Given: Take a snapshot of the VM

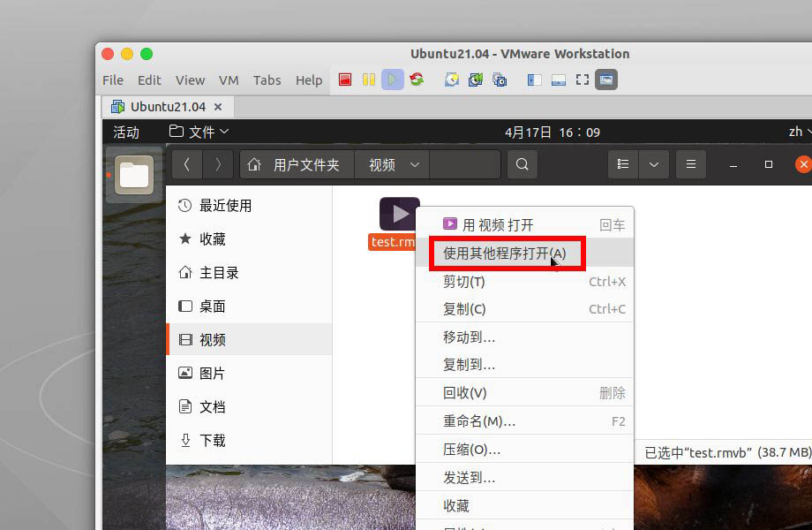Looking at the screenshot, I should (450, 79).
